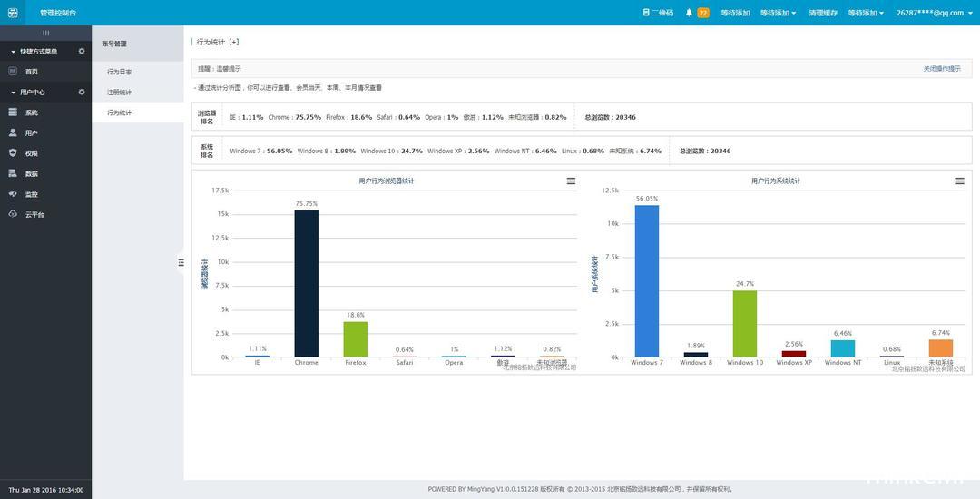This screenshot has height=499, width=980.
Task: Click the 75.75% label above Chrome bar
Action: tap(307, 203)
